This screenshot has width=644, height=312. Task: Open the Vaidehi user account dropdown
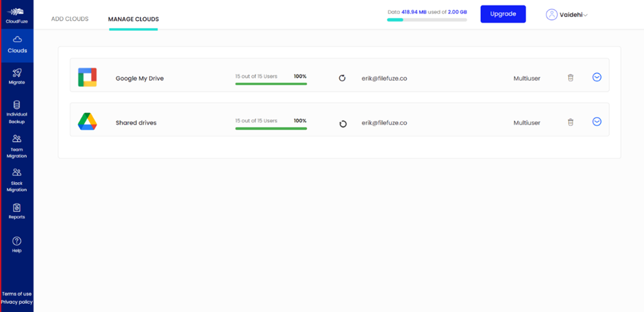point(567,14)
